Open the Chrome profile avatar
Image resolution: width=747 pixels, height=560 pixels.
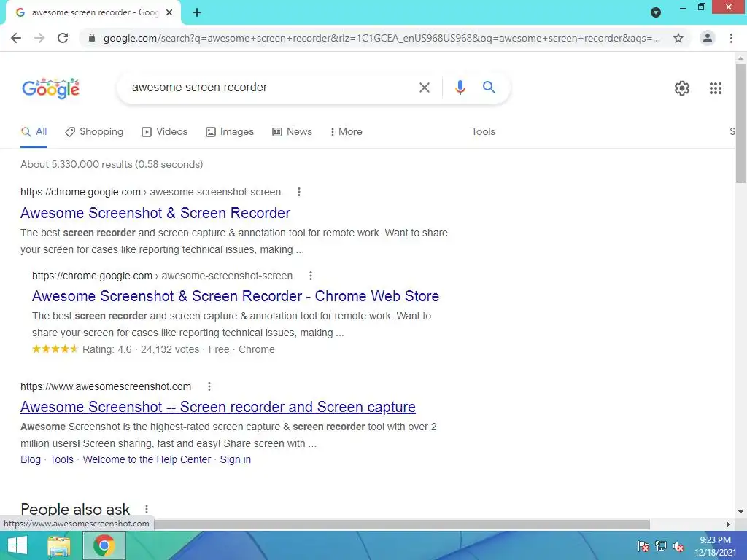708,38
